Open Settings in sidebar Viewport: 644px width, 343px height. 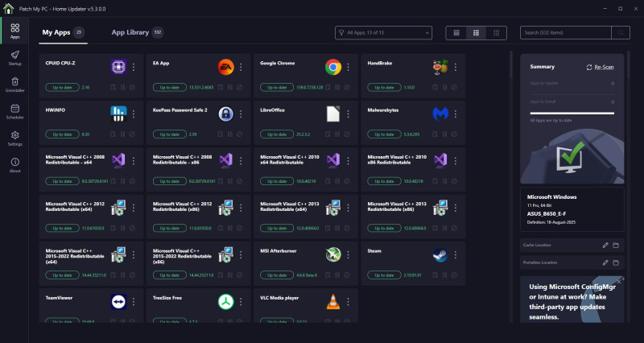pyautogui.click(x=14, y=138)
